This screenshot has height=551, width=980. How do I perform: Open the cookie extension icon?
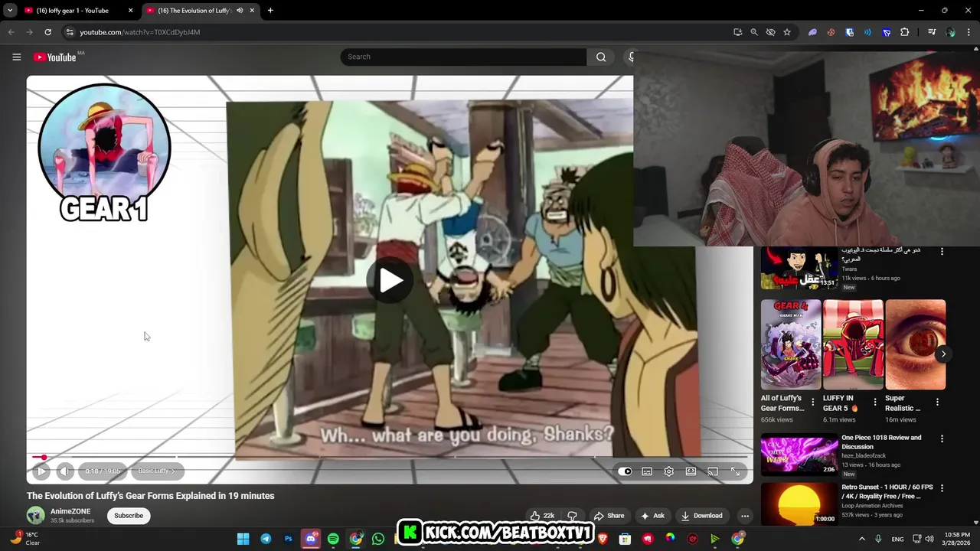(x=831, y=32)
